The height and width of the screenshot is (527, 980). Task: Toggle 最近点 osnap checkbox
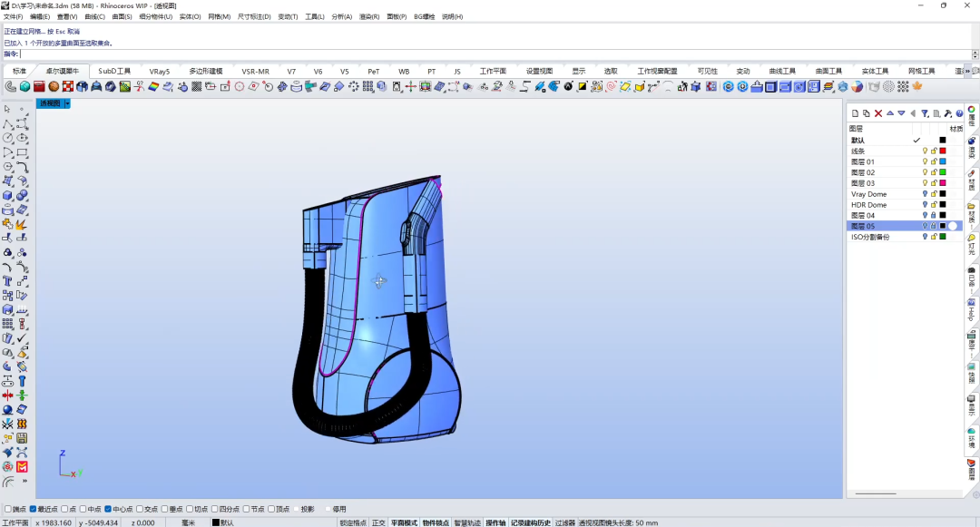click(34, 509)
